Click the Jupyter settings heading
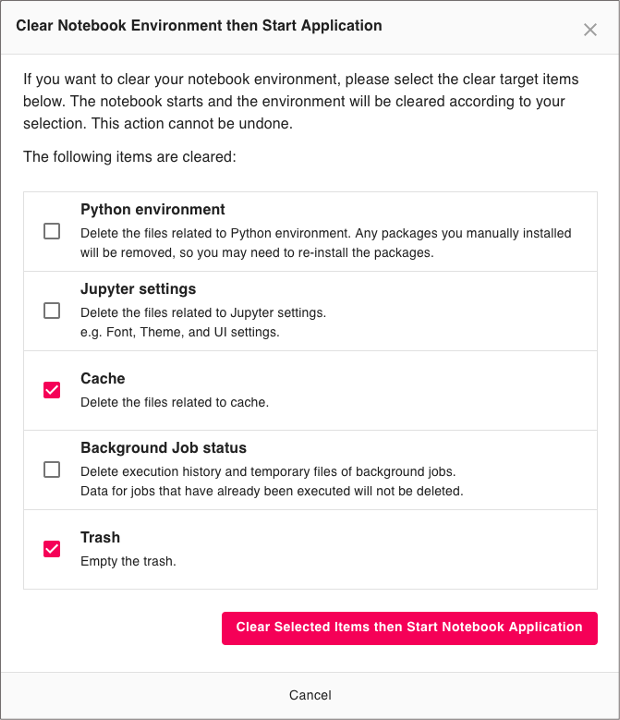Screen dimensions: 620x720 138,289
